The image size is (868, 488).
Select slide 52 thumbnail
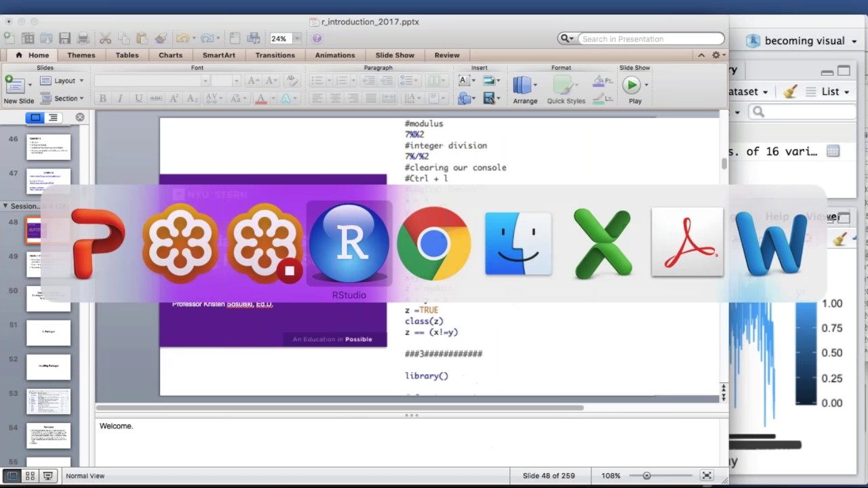48,367
